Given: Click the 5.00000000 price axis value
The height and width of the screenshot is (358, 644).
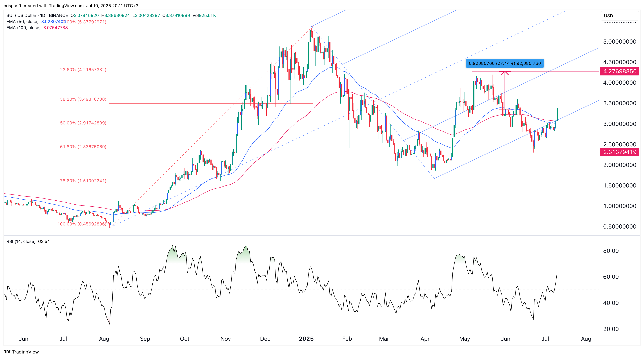Looking at the screenshot, I should point(619,42).
